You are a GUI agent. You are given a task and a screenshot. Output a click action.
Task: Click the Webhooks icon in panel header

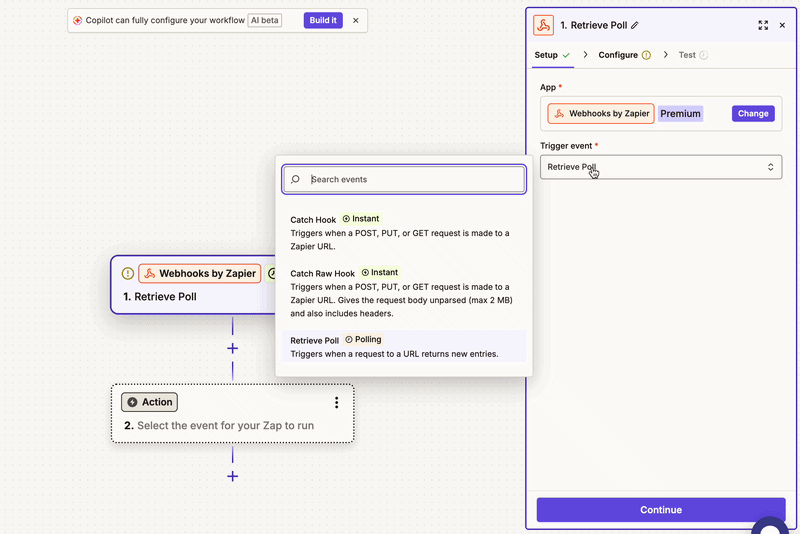(x=543, y=25)
